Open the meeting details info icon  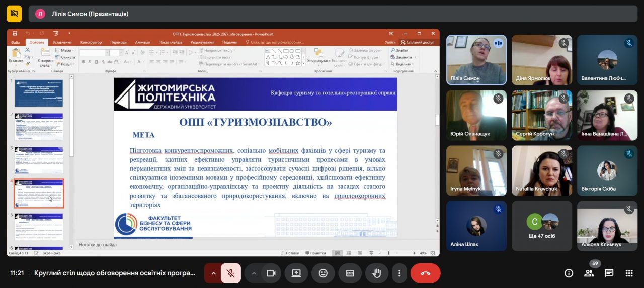[x=569, y=273]
